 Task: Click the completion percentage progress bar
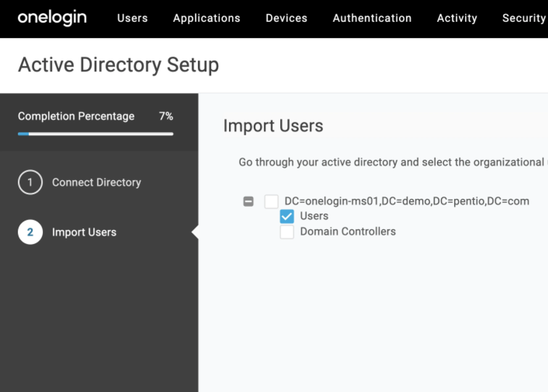[x=96, y=134]
